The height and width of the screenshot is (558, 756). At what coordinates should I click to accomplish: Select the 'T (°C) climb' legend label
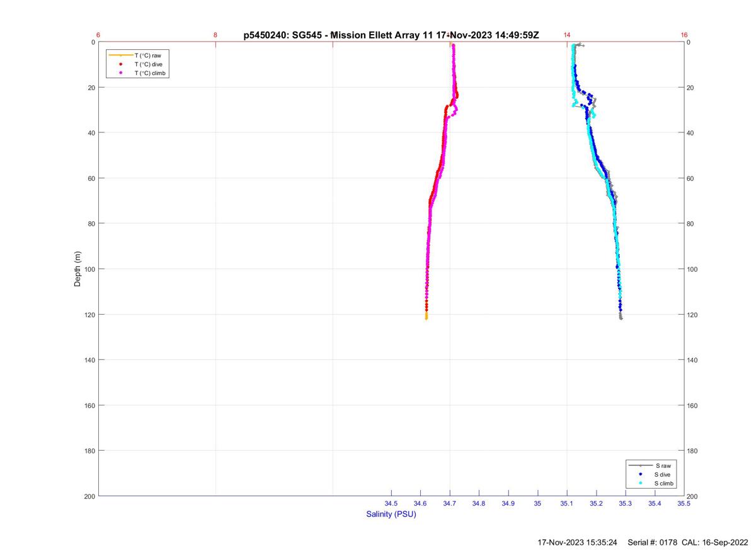click(151, 73)
